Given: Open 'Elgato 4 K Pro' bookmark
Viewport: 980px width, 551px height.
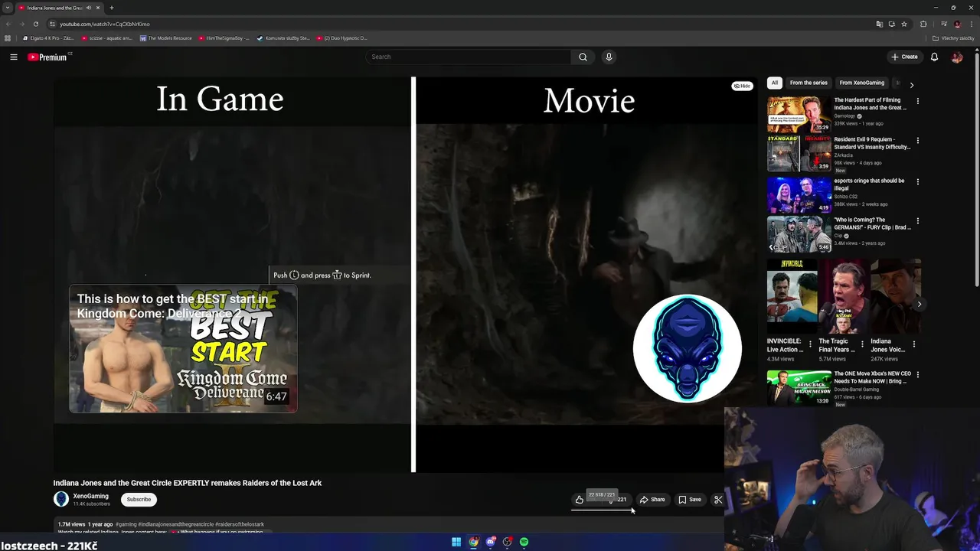Looking at the screenshot, I should [x=48, y=37].
